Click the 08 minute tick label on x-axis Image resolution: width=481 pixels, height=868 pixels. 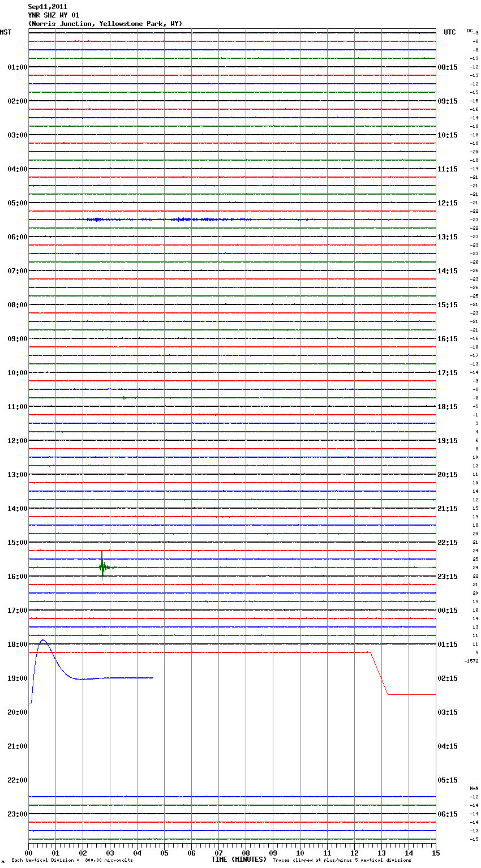coord(246,853)
